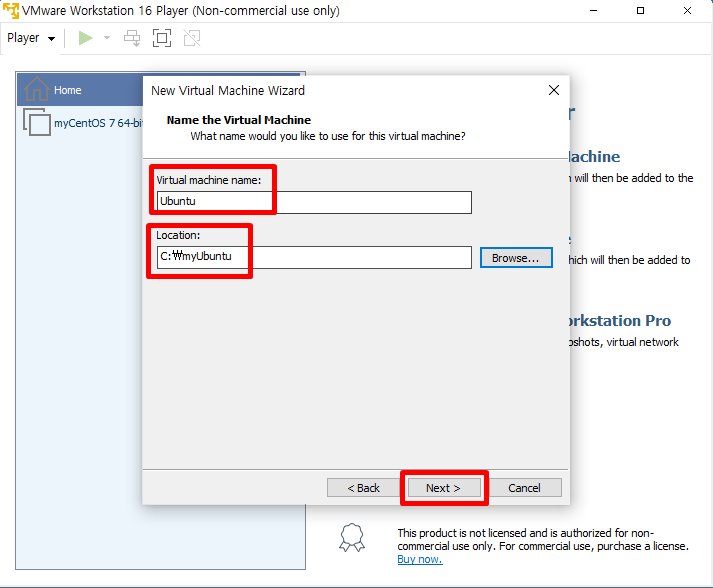Click the Unity mode toolbar icon
Image resolution: width=713 pixels, height=588 pixels.
tap(192, 38)
